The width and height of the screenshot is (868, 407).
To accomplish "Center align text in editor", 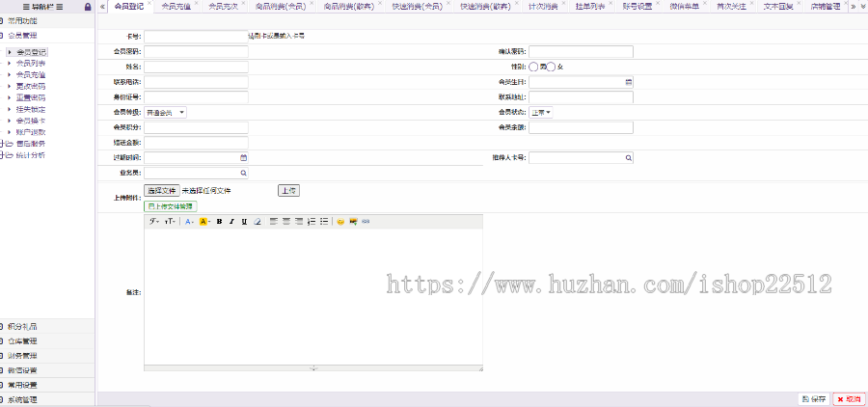I will (x=286, y=222).
